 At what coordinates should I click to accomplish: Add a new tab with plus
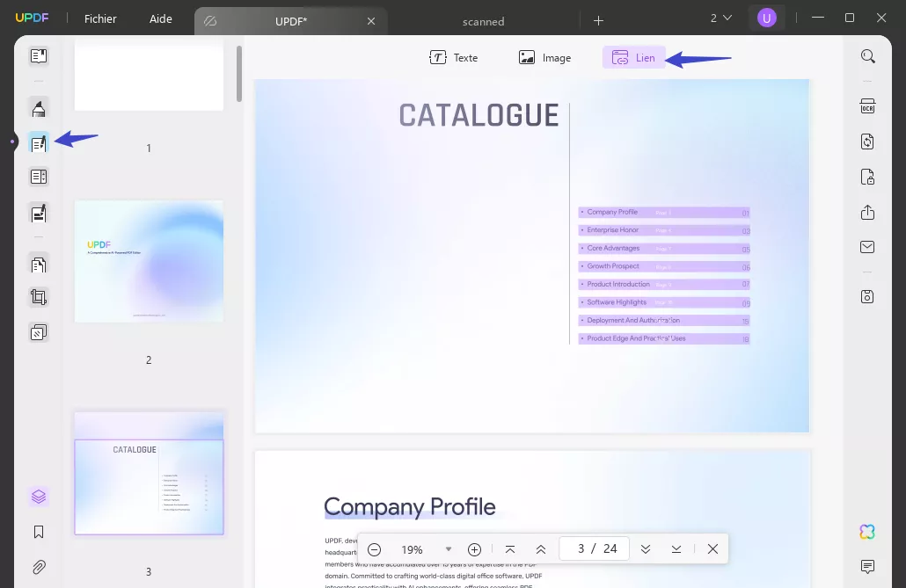(599, 21)
